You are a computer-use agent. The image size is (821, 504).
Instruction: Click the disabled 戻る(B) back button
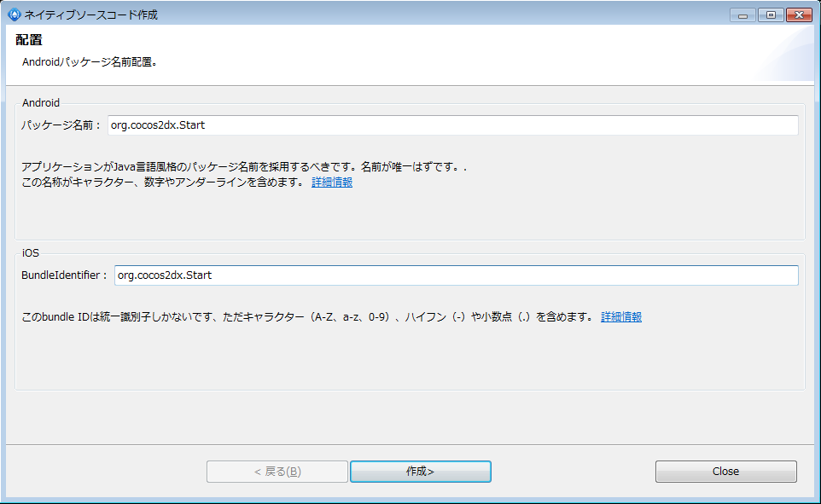pos(277,471)
